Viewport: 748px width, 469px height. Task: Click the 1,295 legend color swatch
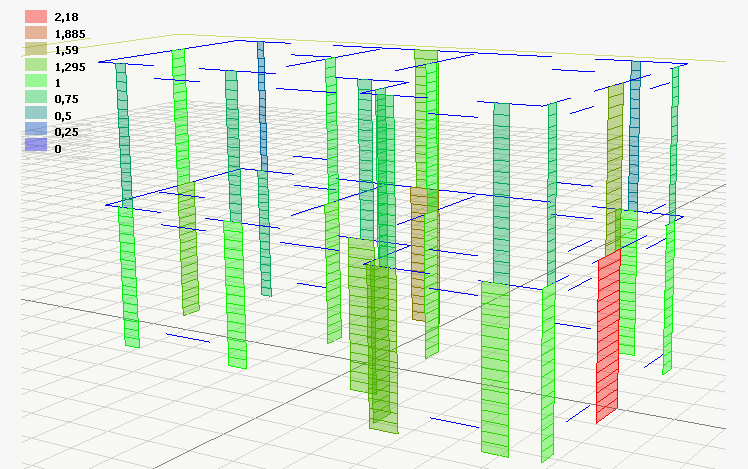pos(36,66)
